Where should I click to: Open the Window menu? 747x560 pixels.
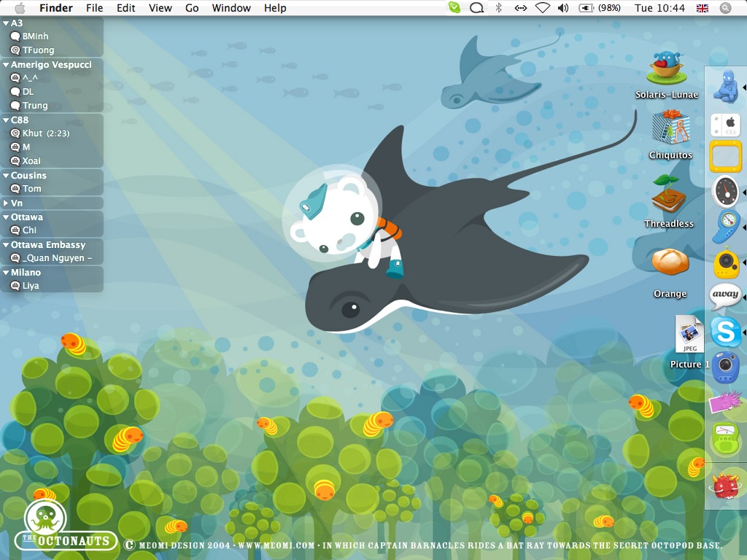tap(231, 7)
